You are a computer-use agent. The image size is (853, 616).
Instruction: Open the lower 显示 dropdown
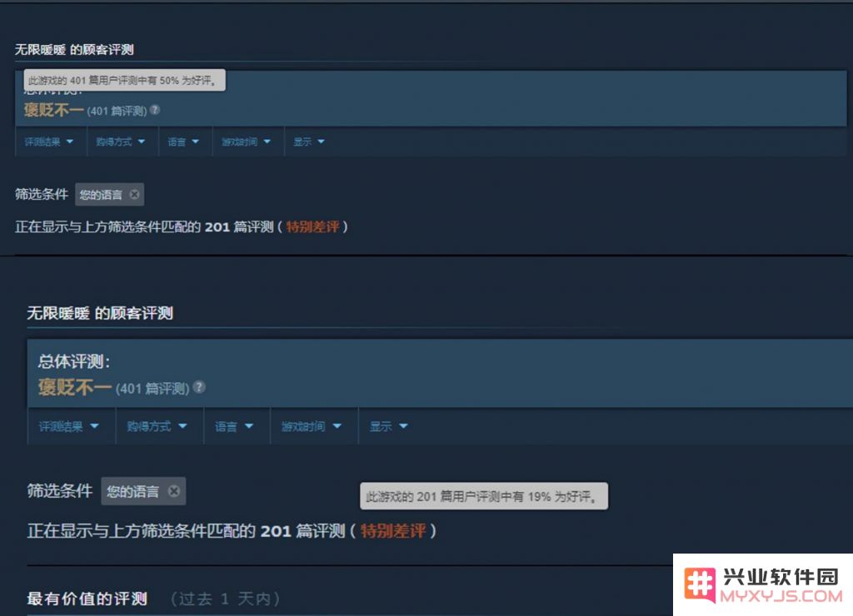point(388,426)
